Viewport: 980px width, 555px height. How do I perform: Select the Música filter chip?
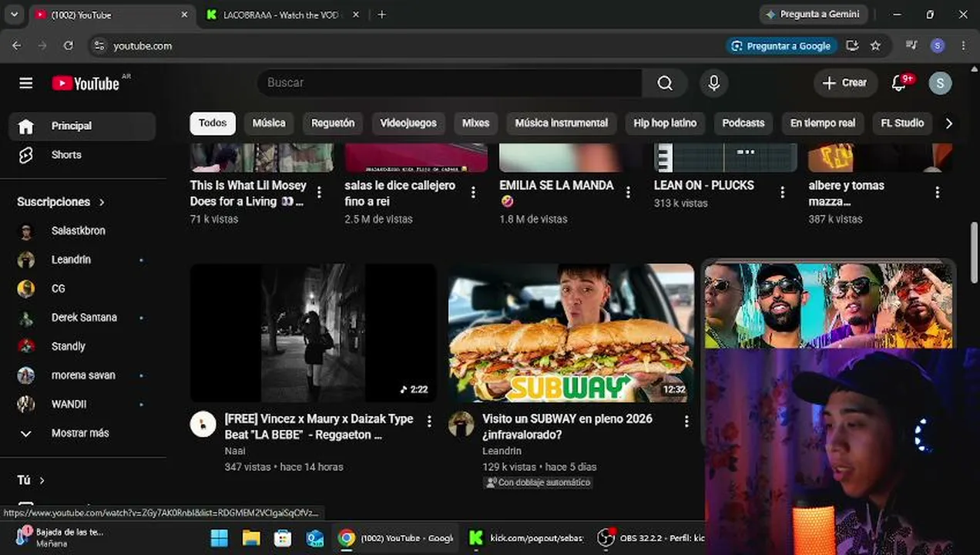click(269, 123)
